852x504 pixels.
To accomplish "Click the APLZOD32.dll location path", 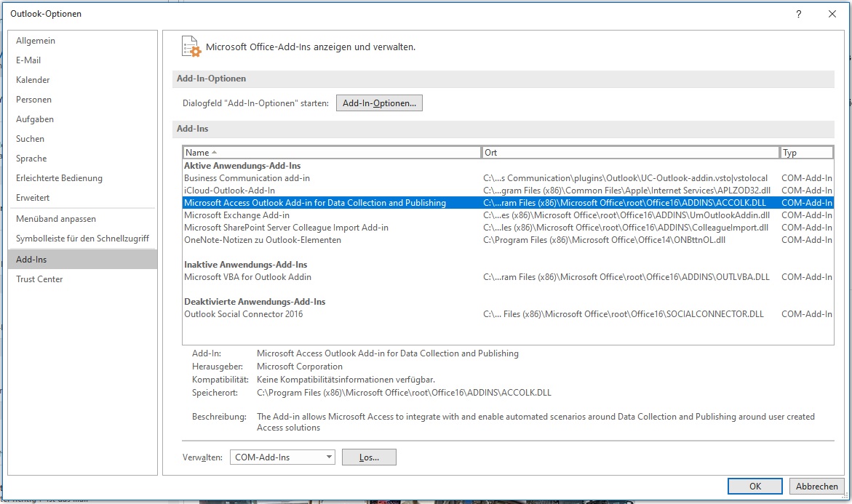I will 626,190.
